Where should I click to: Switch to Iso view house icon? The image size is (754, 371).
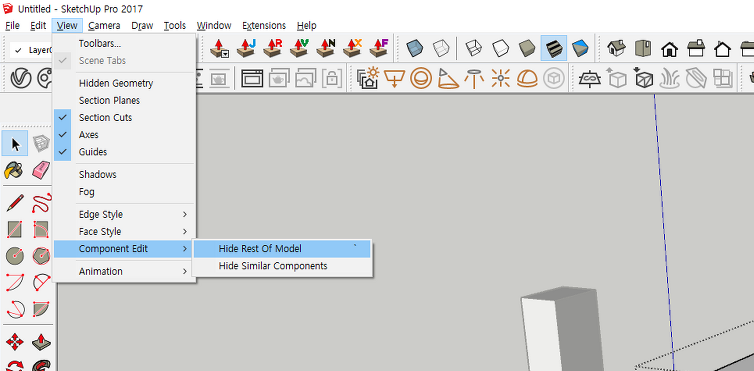click(616, 49)
